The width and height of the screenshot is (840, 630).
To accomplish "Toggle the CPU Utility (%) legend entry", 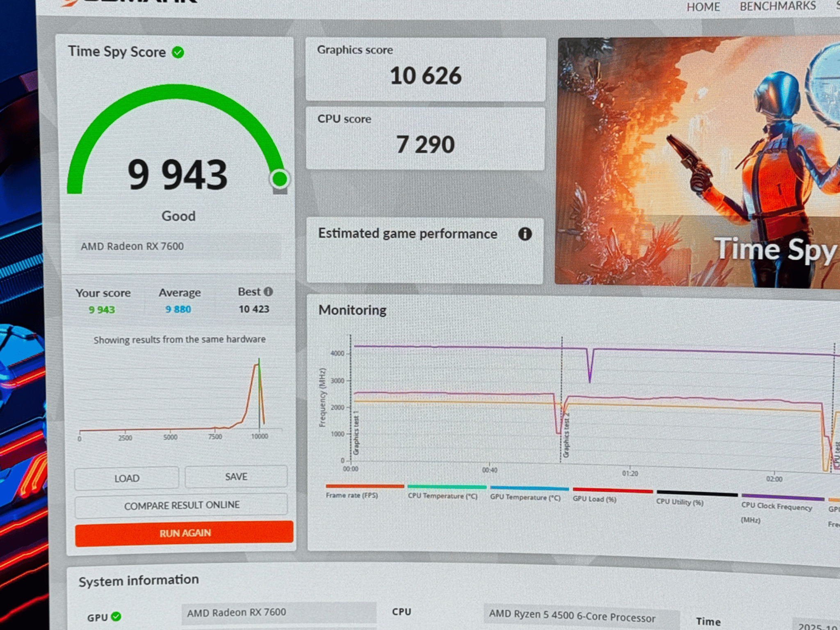I will click(696, 498).
